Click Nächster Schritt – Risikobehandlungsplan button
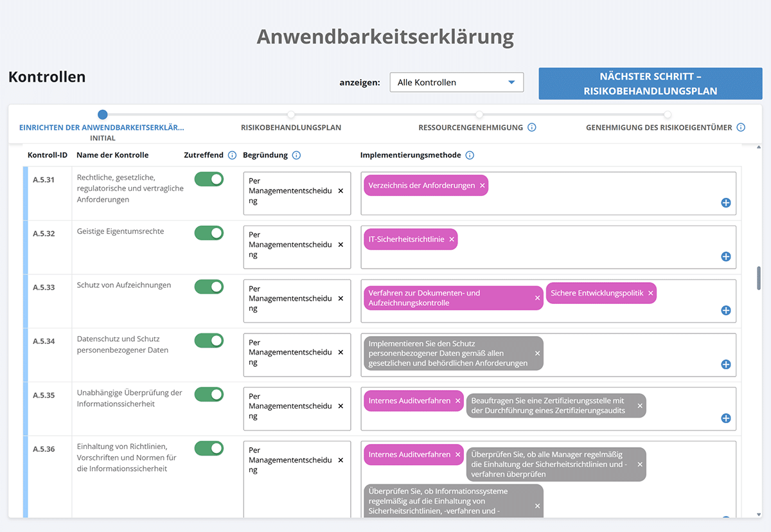The image size is (771, 532). [x=650, y=84]
